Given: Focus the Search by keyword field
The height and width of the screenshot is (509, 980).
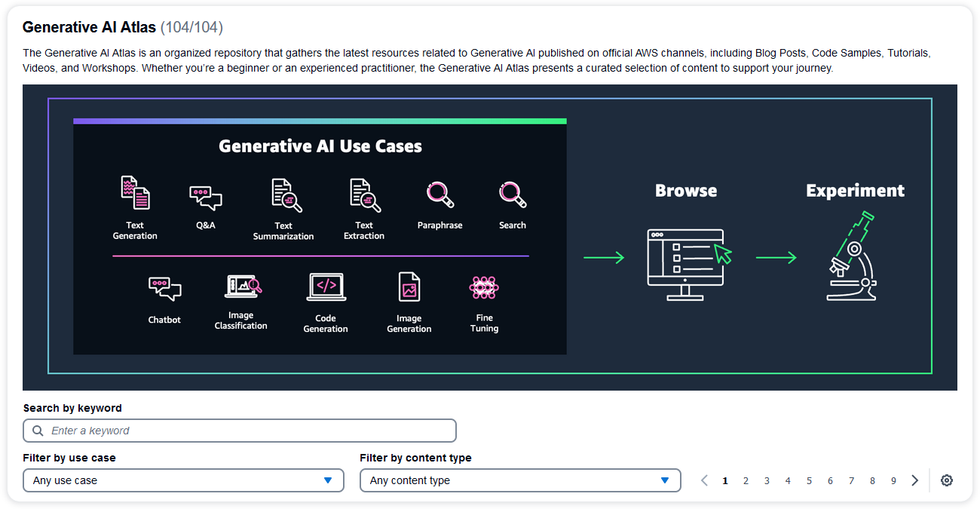Looking at the screenshot, I should coord(240,431).
